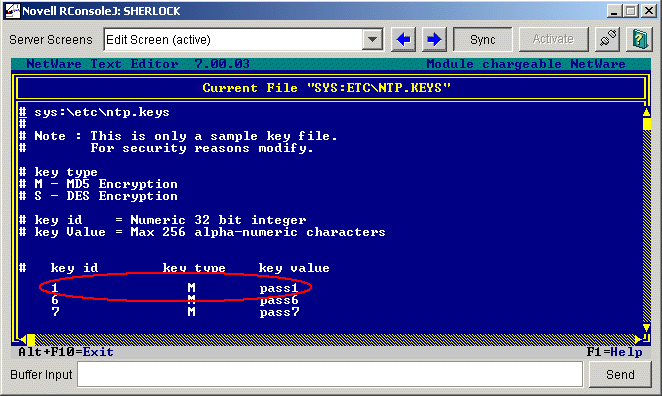662x396 pixels.
Task: Close the RConsoleJ window
Action: (x=648, y=11)
